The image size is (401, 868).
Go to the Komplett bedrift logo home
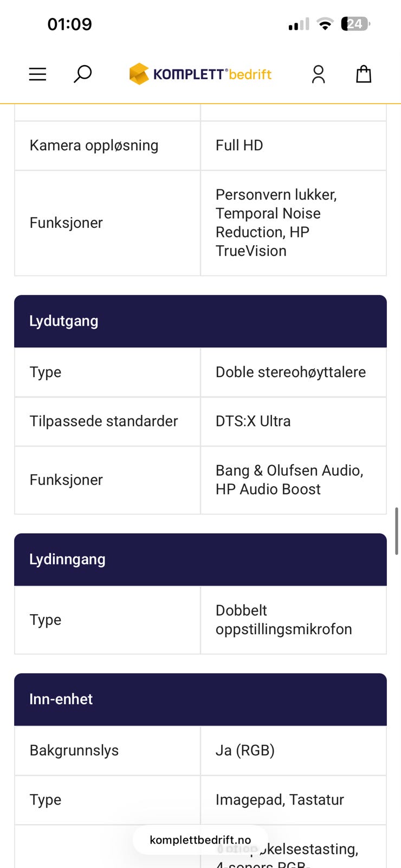[200, 74]
